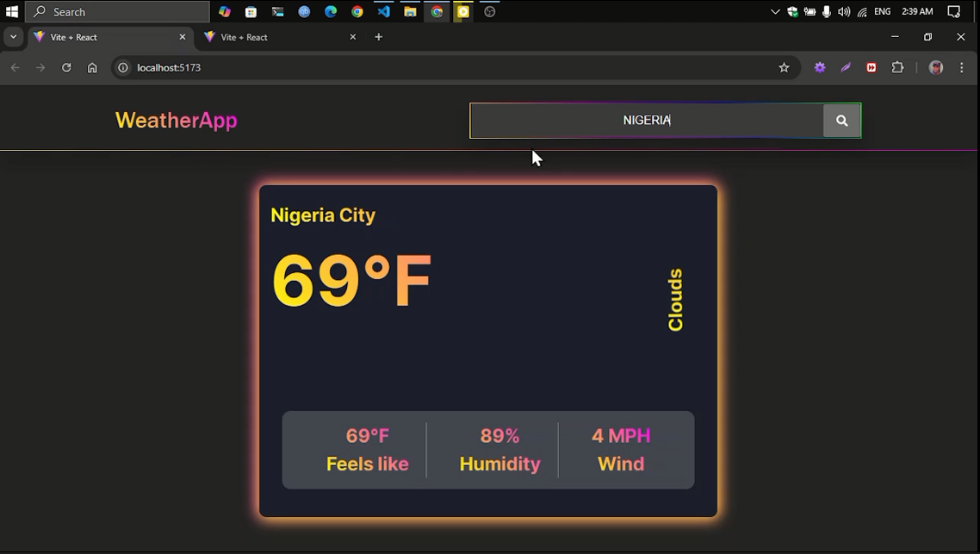
Task: Open the Wi-Fi network tray icon
Action: [x=863, y=11]
